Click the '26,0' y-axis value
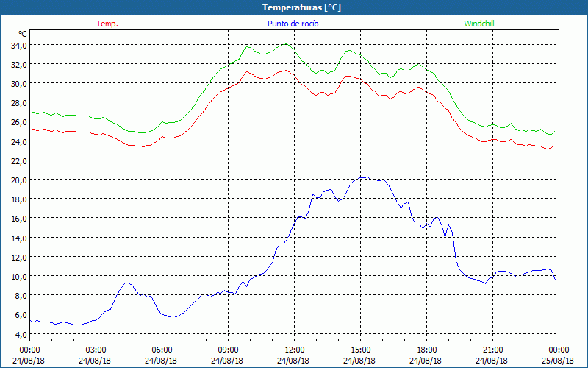This screenshot has width=588, height=368. tap(19, 123)
